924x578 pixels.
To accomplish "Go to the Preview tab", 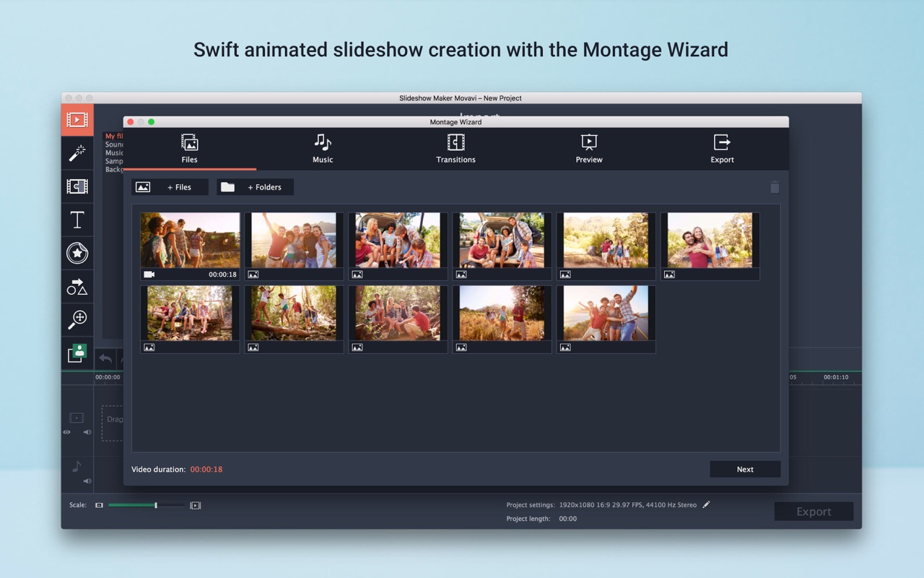I will [589, 149].
